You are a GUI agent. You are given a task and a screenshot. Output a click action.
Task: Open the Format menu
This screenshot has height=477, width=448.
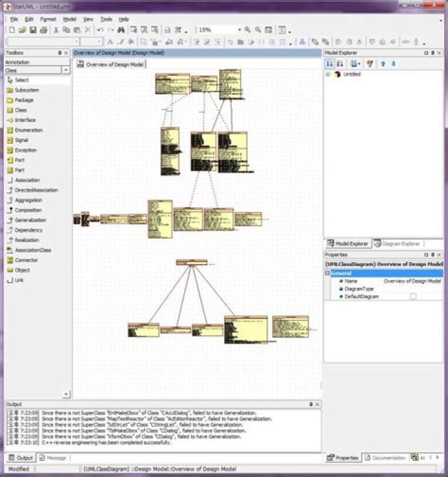tap(48, 19)
